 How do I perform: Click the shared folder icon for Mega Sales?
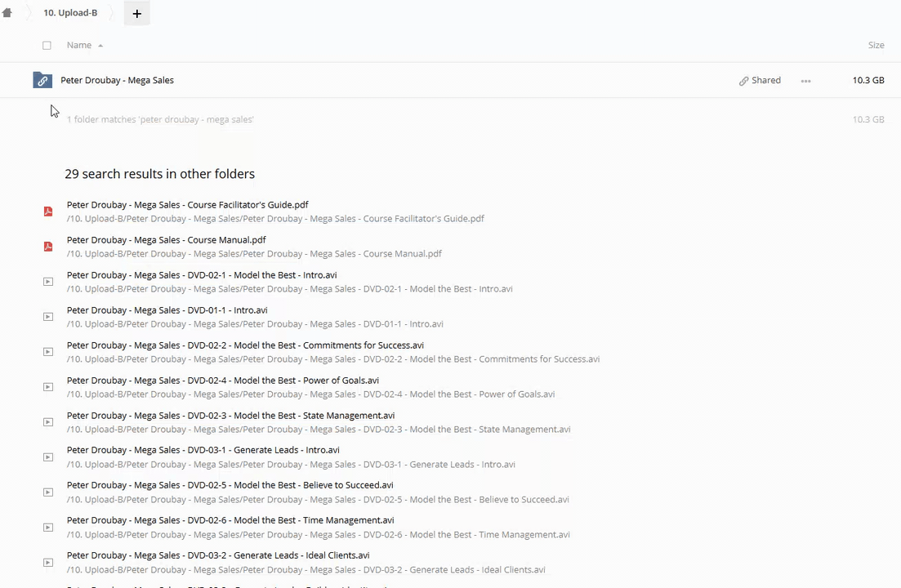42,80
